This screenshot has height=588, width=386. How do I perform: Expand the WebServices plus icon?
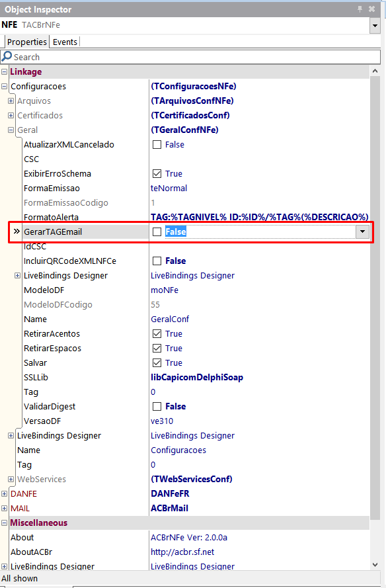point(11,480)
